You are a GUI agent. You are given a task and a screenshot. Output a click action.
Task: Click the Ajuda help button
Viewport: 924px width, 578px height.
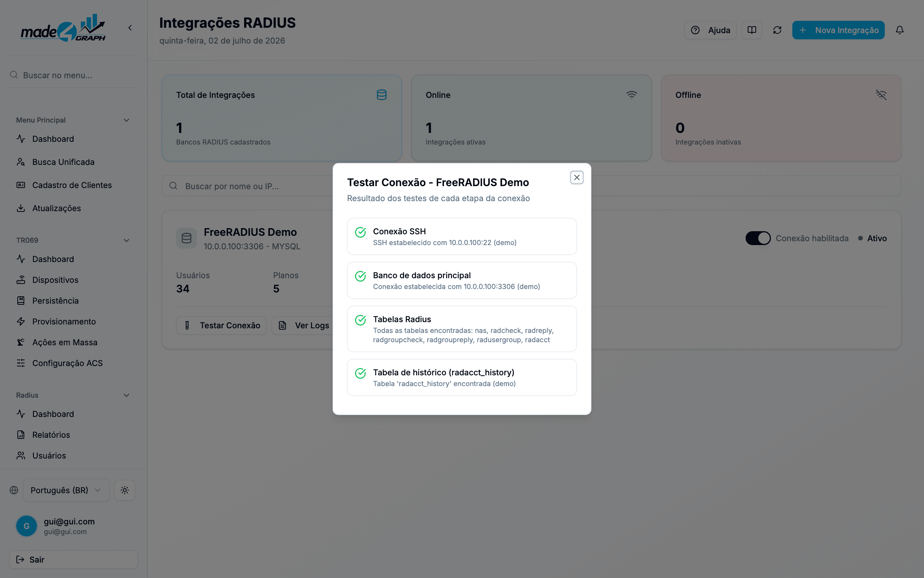click(710, 30)
